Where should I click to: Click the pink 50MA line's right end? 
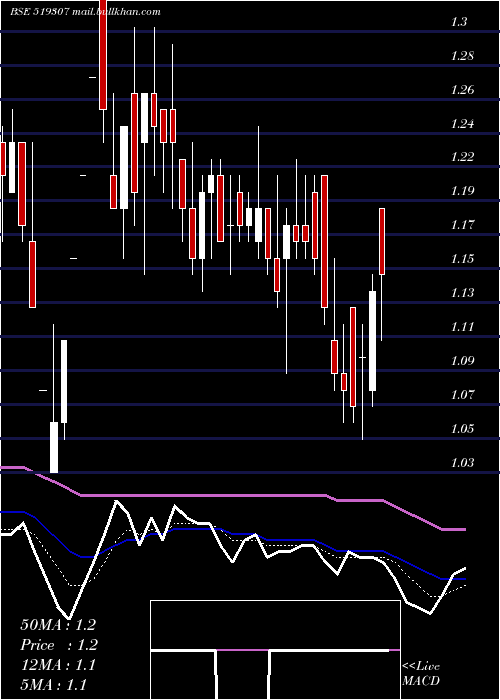[x=464, y=529]
